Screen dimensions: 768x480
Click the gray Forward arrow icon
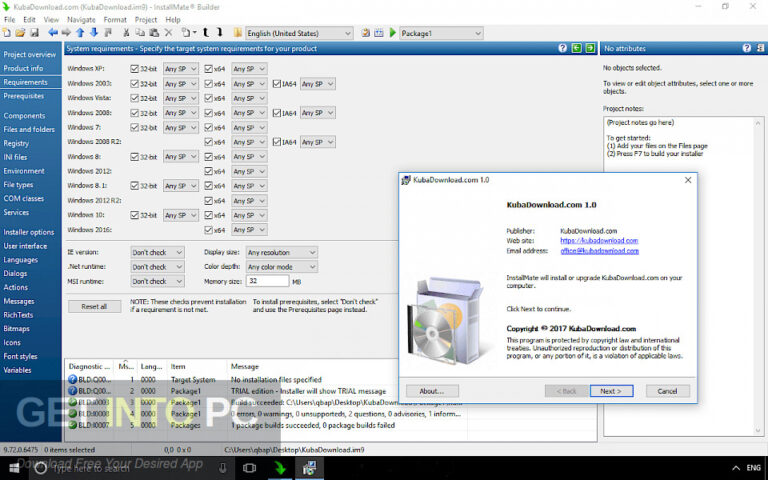[66, 33]
